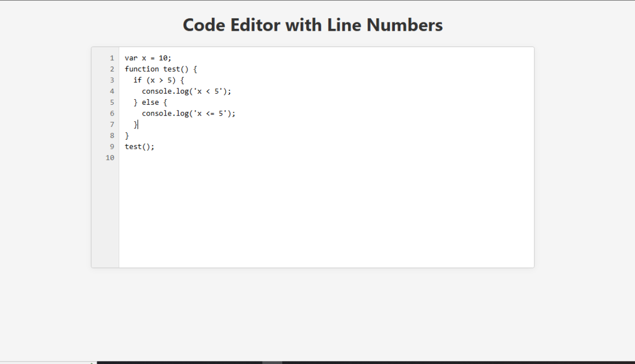Click line number 9 in the gutter
The height and width of the screenshot is (364, 635).
click(x=112, y=147)
